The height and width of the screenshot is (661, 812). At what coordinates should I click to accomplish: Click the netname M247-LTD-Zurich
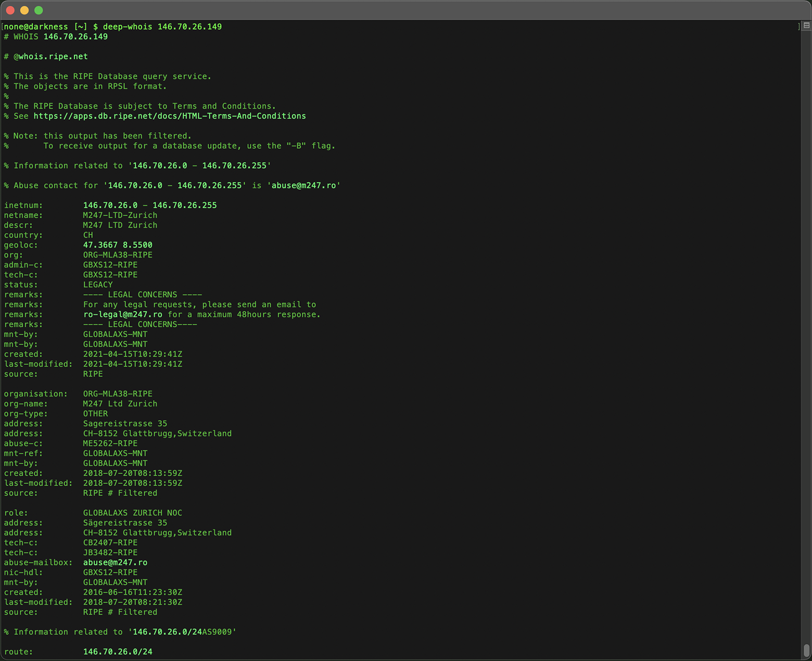[120, 215]
